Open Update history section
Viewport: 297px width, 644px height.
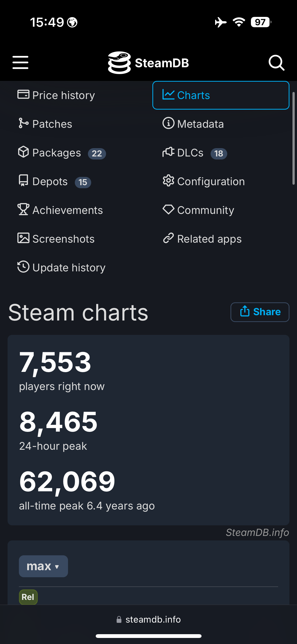tap(61, 268)
